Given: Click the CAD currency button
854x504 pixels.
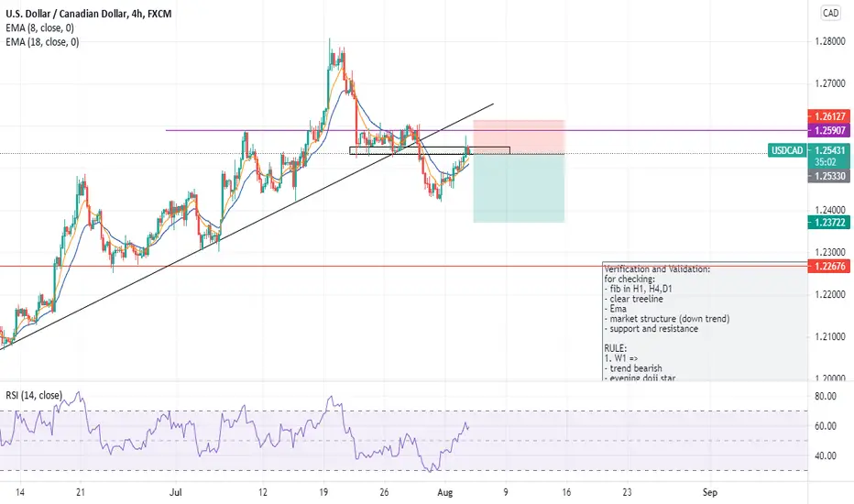Looking at the screenshot, I should [x=830, y=13].
